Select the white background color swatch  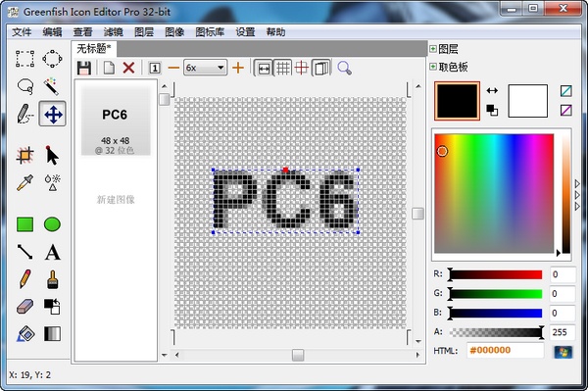pos(527,101)
